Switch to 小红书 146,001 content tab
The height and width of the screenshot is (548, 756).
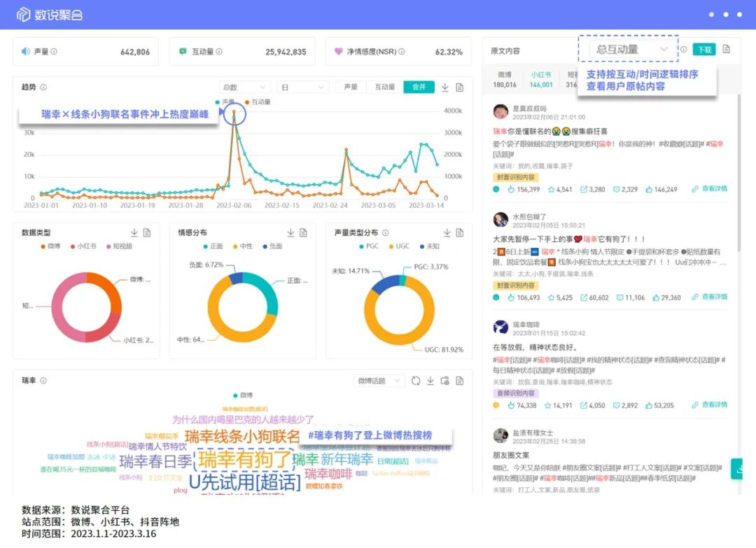coord(541,80)
